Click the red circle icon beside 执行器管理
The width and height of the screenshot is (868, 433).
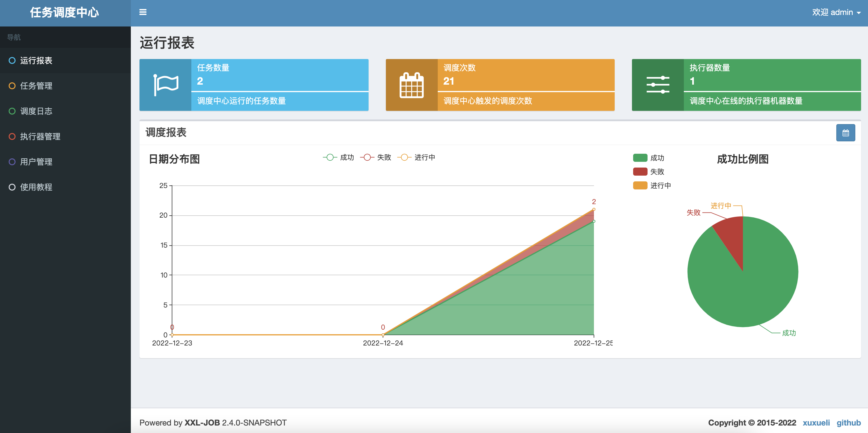tap(12, 136)
